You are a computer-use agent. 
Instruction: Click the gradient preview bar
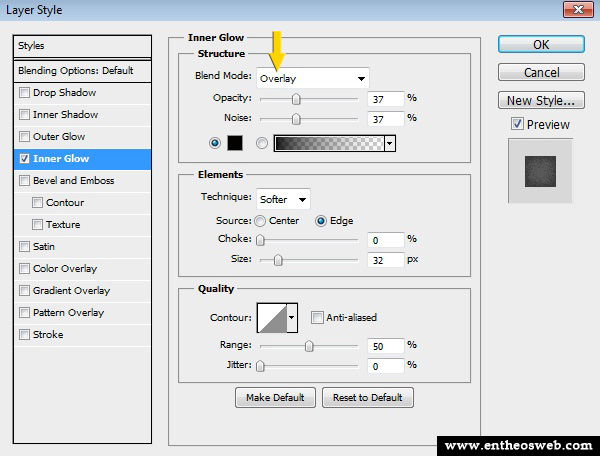(328, 143)
